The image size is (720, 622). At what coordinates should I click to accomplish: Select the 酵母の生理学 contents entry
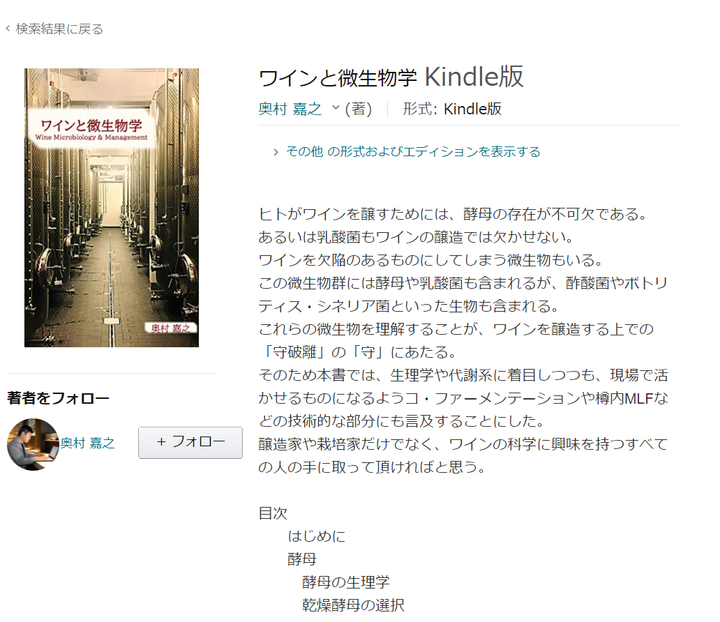(346, 582)
